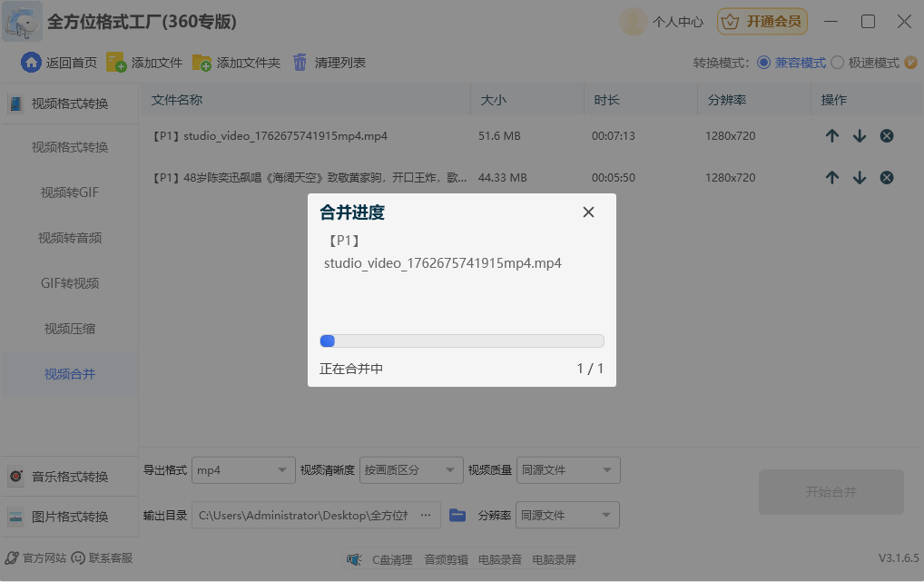Image resolution: width=924 pixels, height=582 pixels.
Task: Open the 添加文件 (add file) icon
Action: [x=115, y=62]
